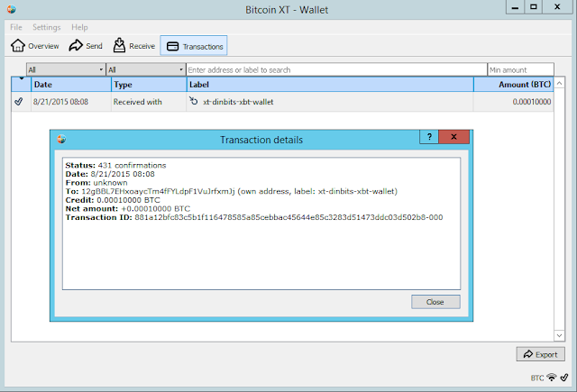577x392 pixels.
Task: Open the Settings menu
Action: [x=46, y=27]
